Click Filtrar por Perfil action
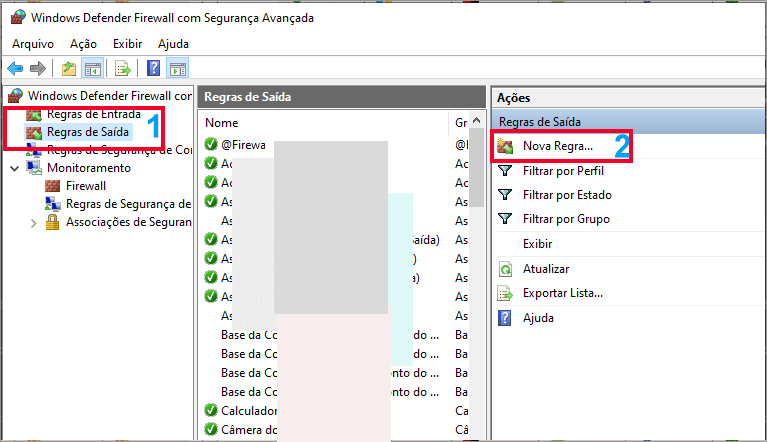This screenshot has width=767, height=442. [x=563, y=171]
